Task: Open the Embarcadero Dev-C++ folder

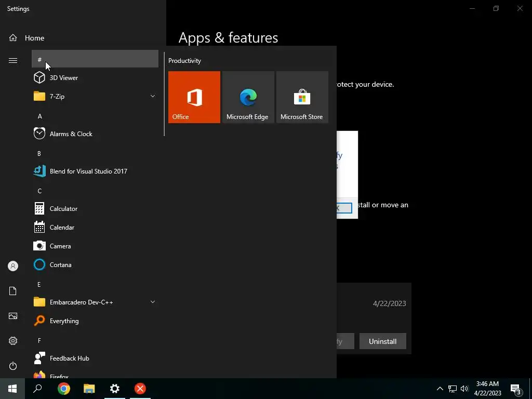Action: point(95,302)
